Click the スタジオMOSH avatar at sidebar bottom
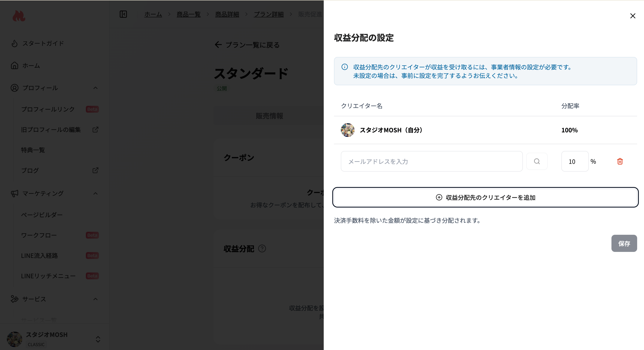The height and width of the screenshot is (350, 644). pos(15,339)
